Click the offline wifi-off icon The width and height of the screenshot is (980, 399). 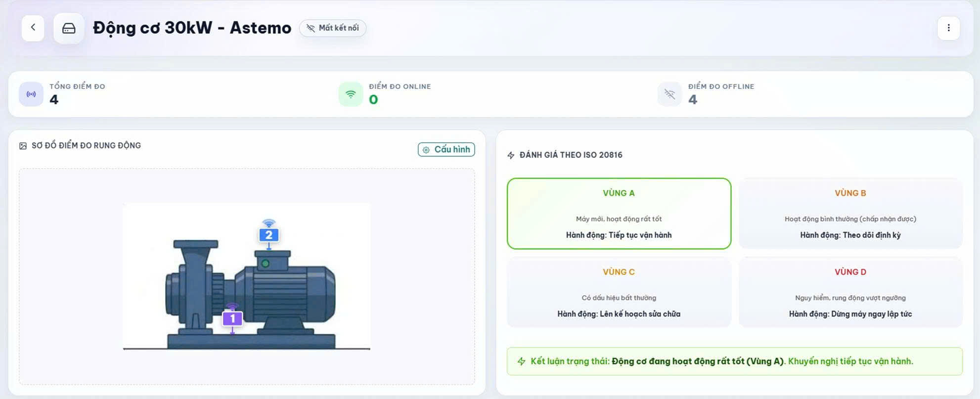[x=669, y=94]
